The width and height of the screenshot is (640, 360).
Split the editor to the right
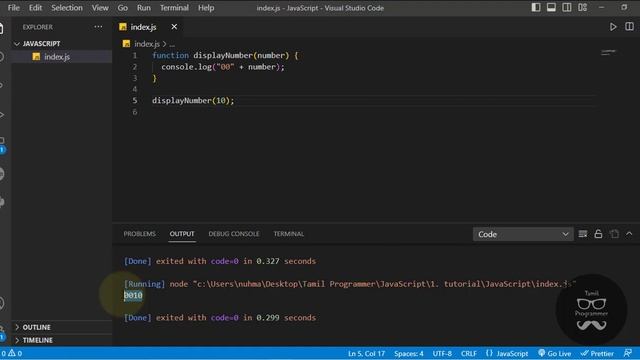629,27
